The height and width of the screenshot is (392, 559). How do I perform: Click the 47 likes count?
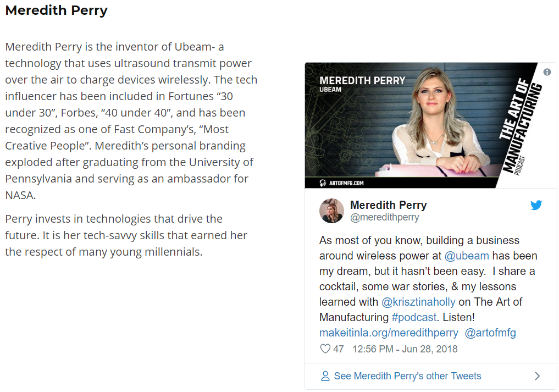point(339,349)
